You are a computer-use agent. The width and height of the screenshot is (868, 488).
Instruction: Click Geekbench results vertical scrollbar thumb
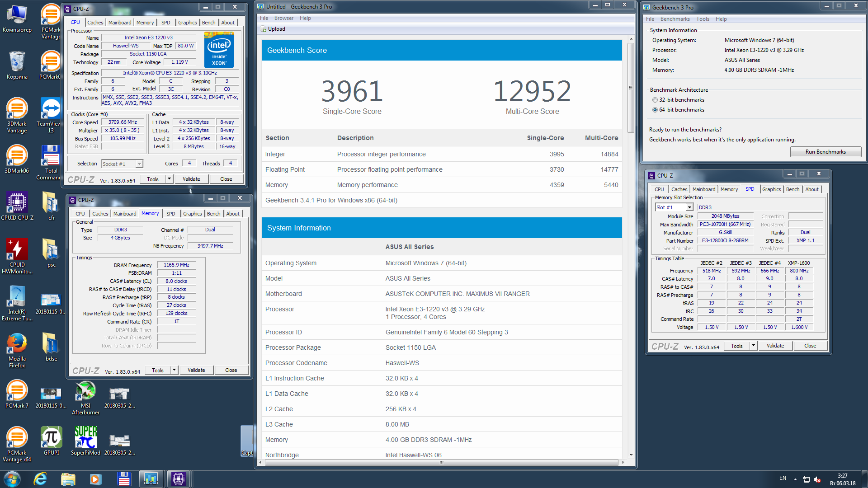tap(630, 88)
